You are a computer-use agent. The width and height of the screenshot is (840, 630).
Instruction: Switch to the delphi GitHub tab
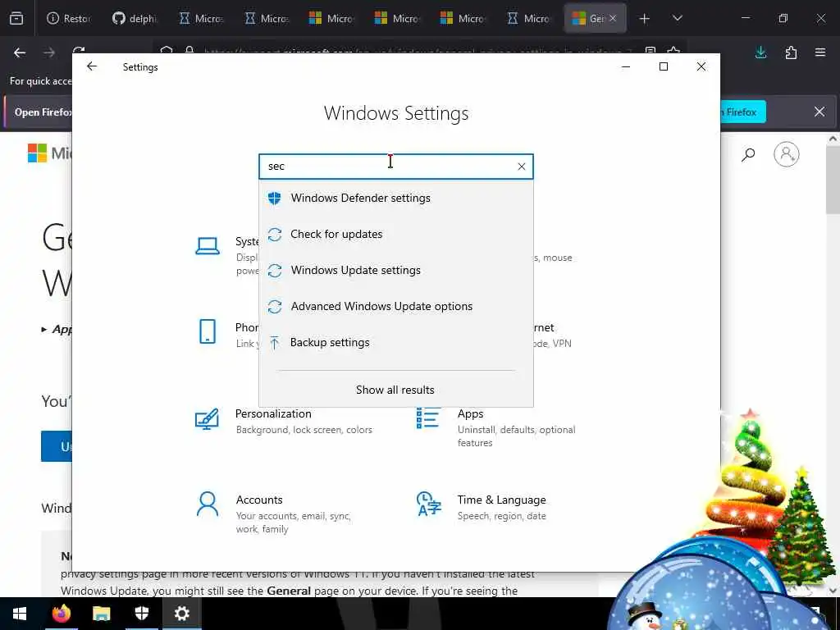point(135,19)
